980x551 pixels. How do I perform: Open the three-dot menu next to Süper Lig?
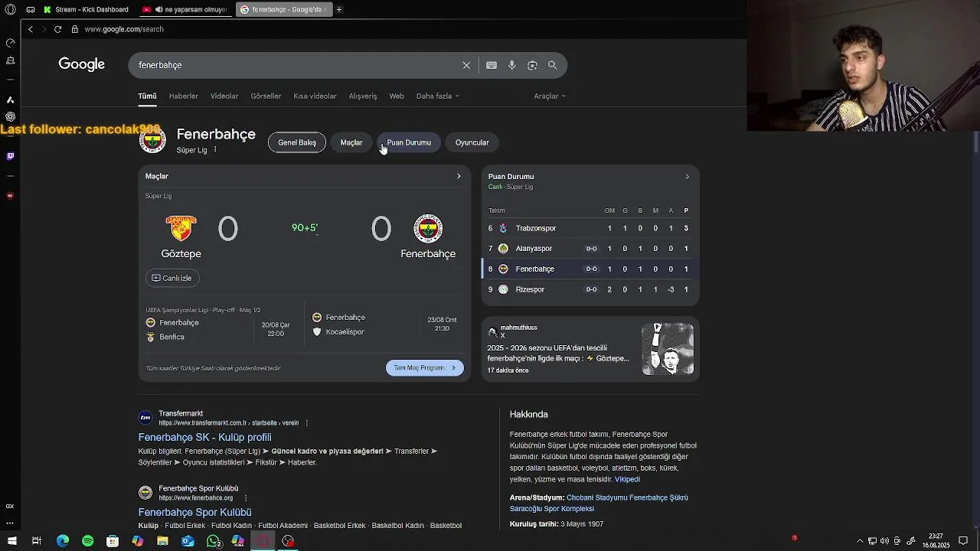pyautogui.click(x=215, y=149)
